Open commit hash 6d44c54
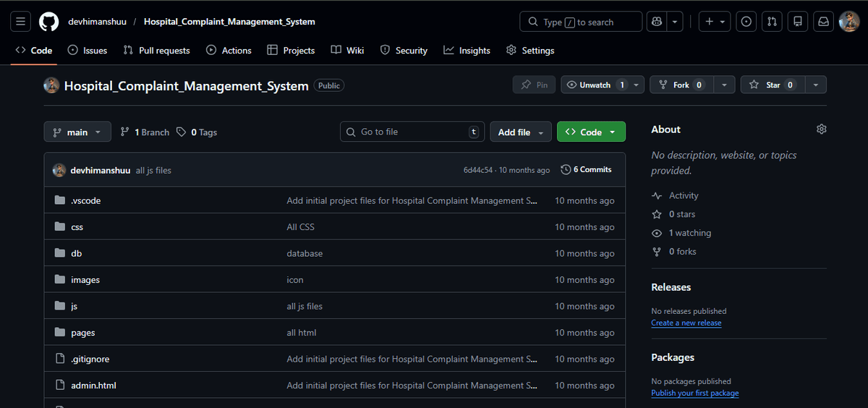This screenshot has width=868, height=408. (478, 170)
